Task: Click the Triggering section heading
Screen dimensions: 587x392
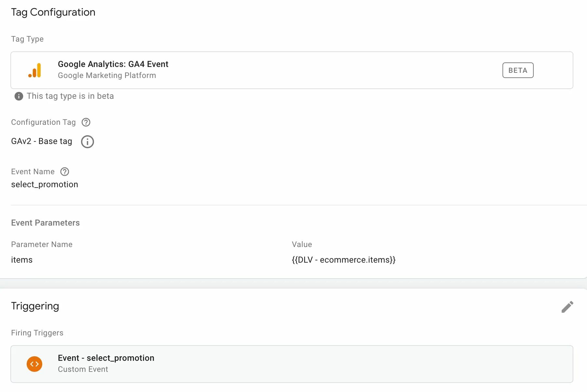Action: click(x=35, y=306)
